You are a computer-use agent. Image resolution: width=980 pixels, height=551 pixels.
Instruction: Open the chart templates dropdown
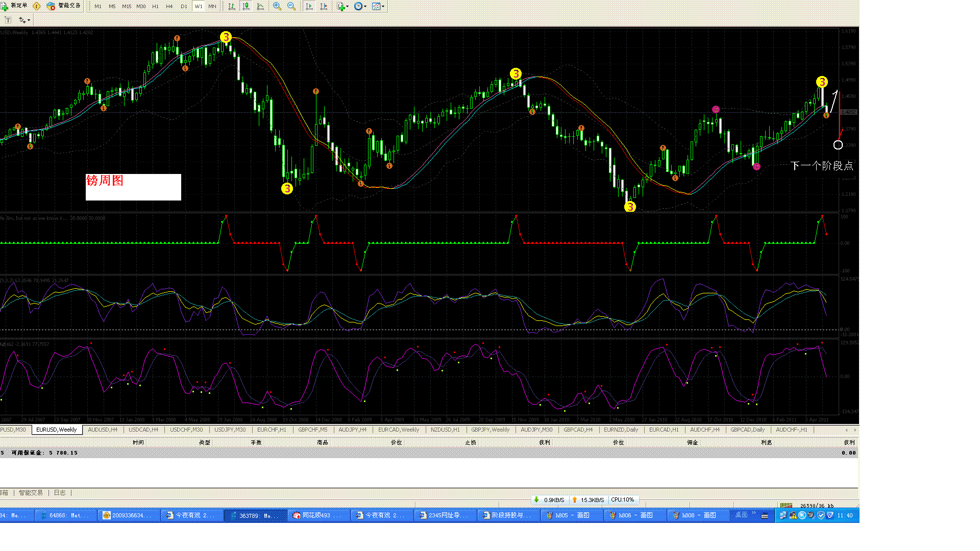coord(379,6)
